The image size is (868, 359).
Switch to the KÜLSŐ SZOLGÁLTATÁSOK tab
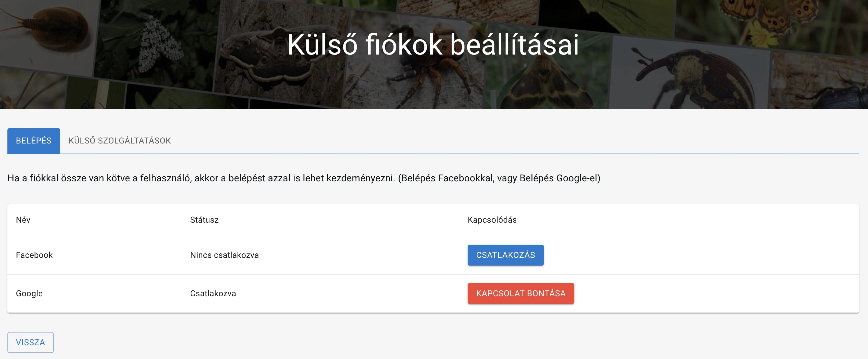pyautogui.click(x=120, y=140)
